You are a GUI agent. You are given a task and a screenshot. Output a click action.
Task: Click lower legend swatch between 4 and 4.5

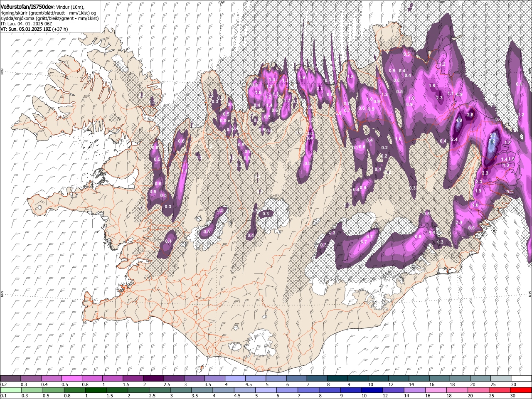tap(223, 390)
